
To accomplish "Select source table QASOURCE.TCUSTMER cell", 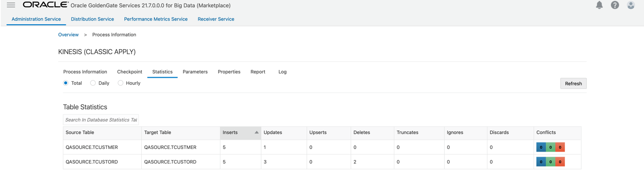I will pos(102,147).
